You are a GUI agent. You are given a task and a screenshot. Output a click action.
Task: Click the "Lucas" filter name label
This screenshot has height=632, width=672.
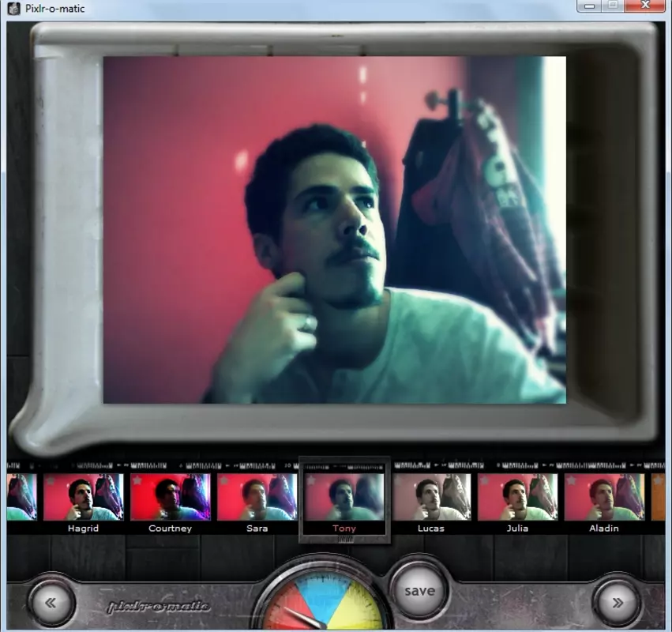[x=431, y=529]
